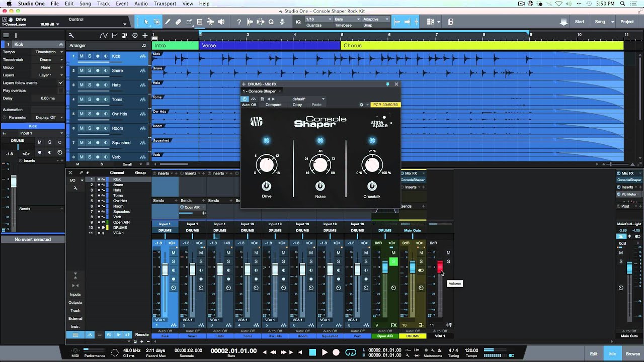The width and height of the screenshot is (644, 362).
Task: Mute the Kick track
Action: click(82, 56)
